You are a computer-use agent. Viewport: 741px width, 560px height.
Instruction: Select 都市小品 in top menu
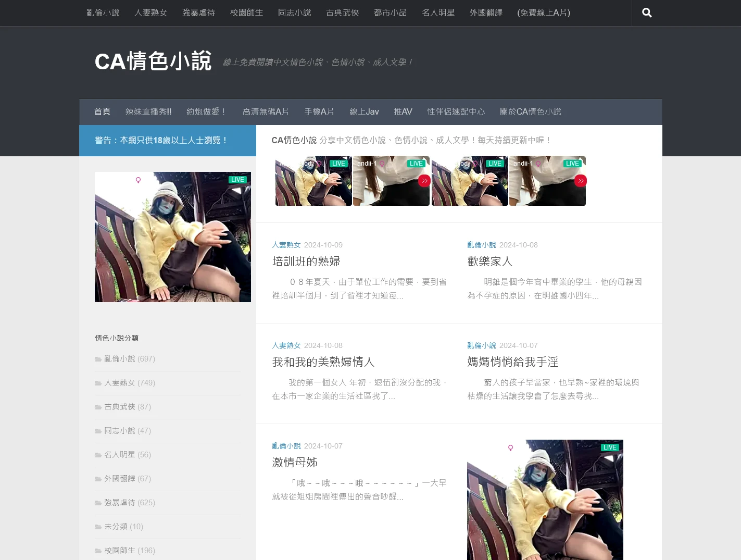click(x=390, y=13)
